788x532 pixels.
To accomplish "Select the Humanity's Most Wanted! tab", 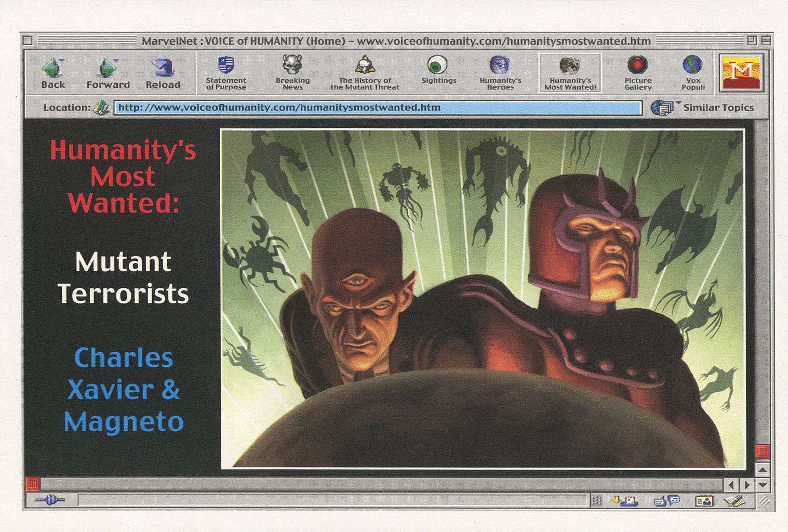I will coord(570,73).
